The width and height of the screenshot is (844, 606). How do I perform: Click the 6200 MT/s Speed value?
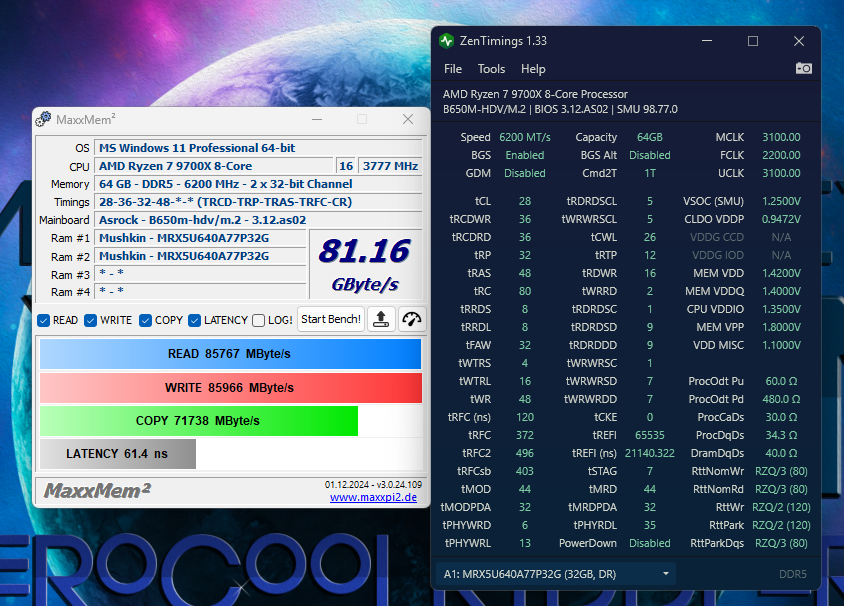tap(525, 137)
